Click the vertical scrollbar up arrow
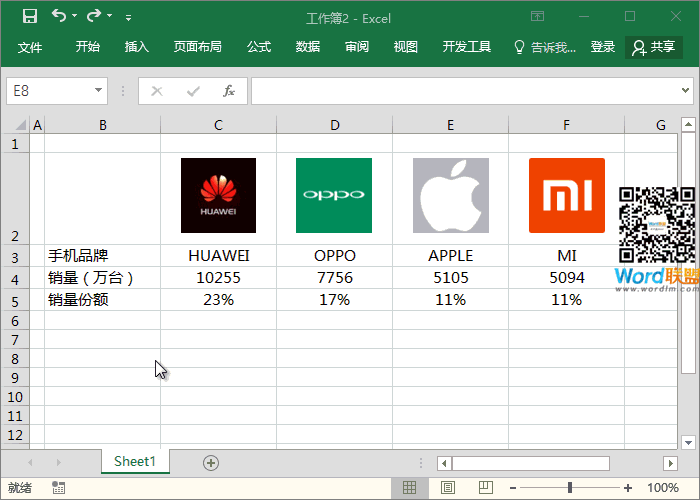Image resolution: width=700 pixels, height=500 pixels. pyautogui.click(x=688, y=124)
